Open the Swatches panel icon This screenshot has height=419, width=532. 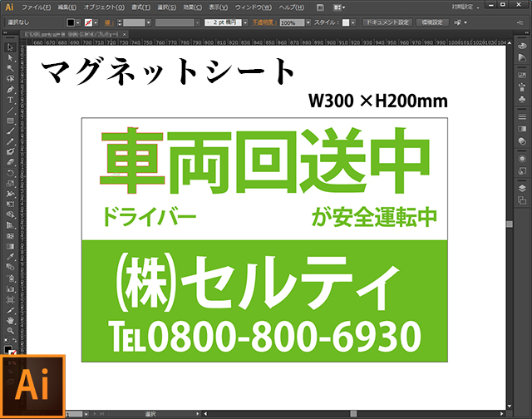(522, 75)
